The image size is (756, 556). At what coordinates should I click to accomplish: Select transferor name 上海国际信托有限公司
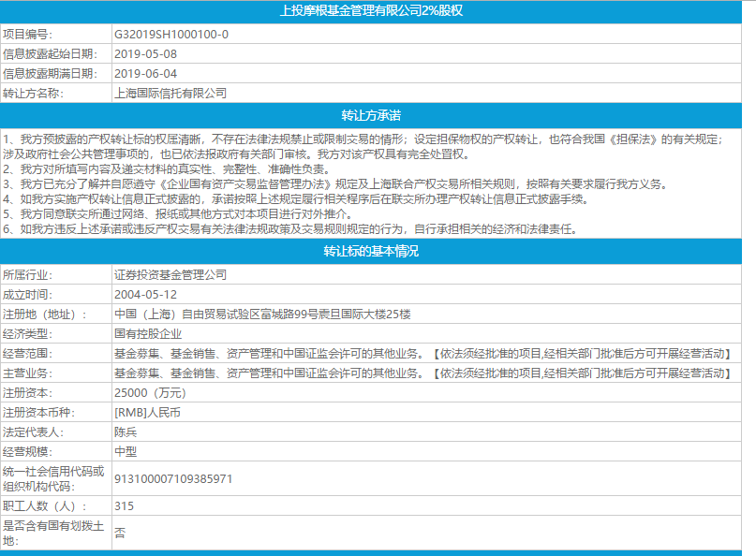click(170, 93)
